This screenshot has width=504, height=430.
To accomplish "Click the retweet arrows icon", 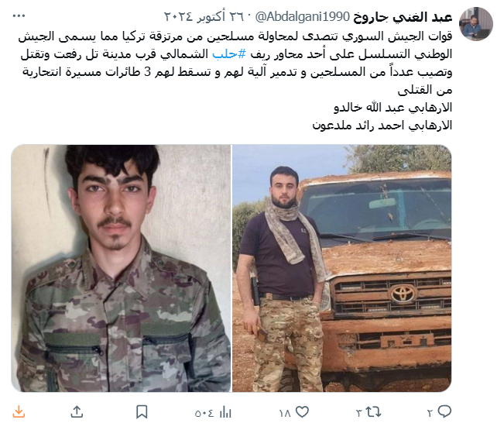I will click(x=373, y=412).
